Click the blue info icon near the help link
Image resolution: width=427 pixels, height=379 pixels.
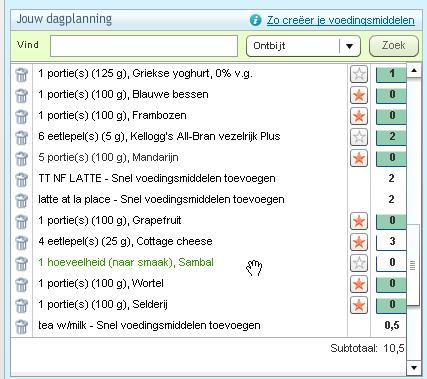click(255, 20)
